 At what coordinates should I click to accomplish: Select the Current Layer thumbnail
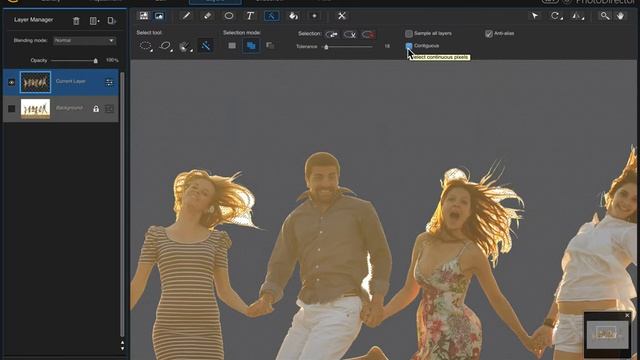[x=36, y=82]
